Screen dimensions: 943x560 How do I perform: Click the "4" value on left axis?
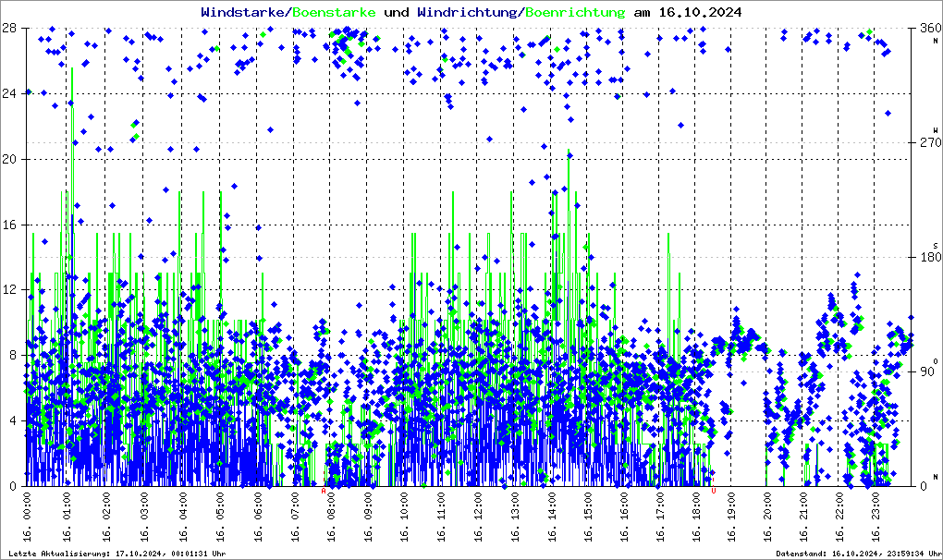tap(13, 420)
